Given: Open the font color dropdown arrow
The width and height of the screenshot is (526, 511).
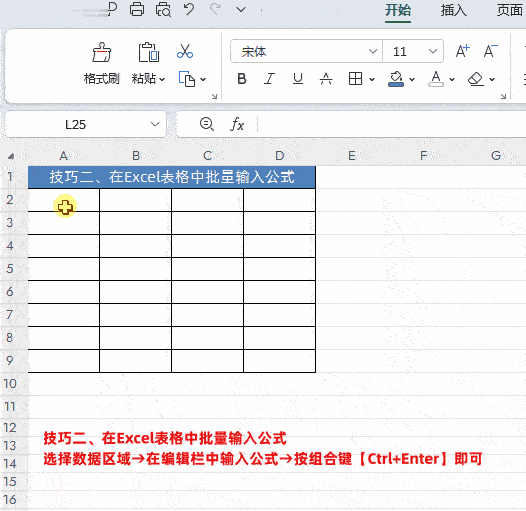Looking at the screenshot, I should (452, 80).
